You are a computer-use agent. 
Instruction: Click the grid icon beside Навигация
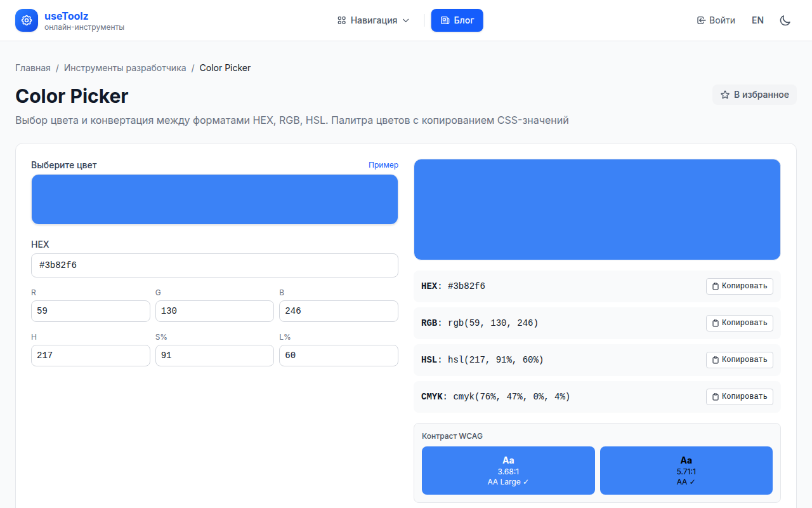(x=341, y=20)
